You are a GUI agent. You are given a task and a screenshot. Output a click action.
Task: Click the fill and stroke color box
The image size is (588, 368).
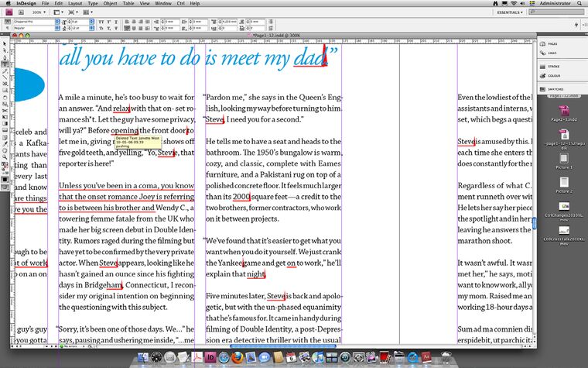click(5, 166)
